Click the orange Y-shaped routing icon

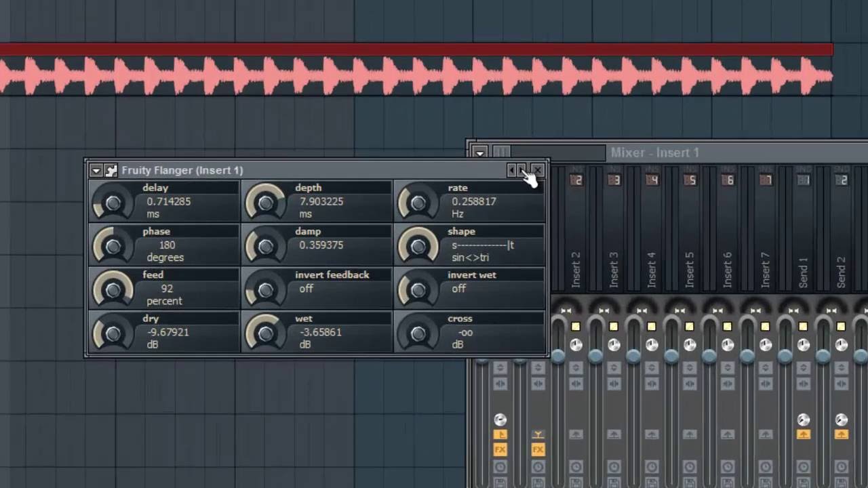538,434
